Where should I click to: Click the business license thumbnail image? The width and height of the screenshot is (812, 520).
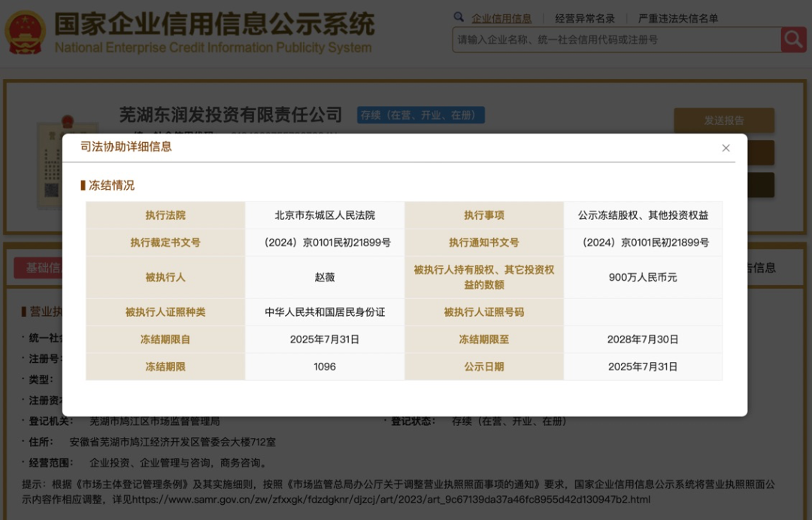pyautogui.click(x=50, y=163)
